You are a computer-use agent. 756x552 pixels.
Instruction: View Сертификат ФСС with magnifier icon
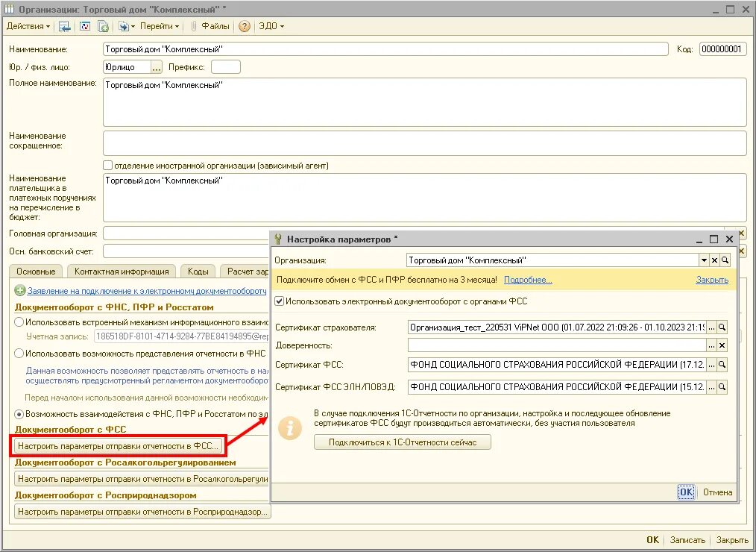pyautogui.click(x=722, y=365)
